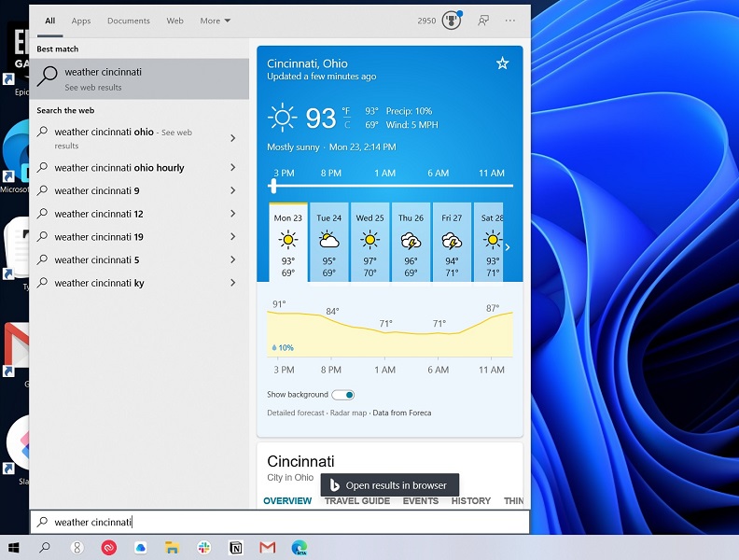
Task: Open the Detailed forecast link
Action: click(x=296, y=413)
